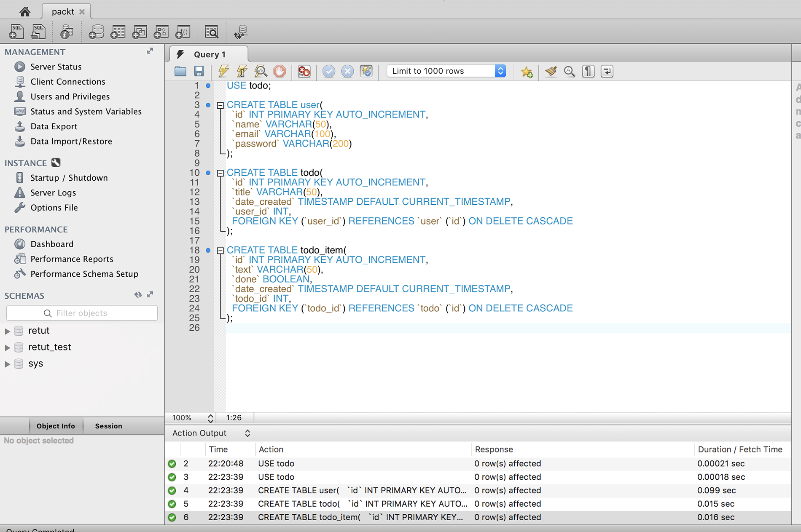801x532 pixels.
Task: Open the Limit to 1000 rows dropdown
Action: coord(446,71)
